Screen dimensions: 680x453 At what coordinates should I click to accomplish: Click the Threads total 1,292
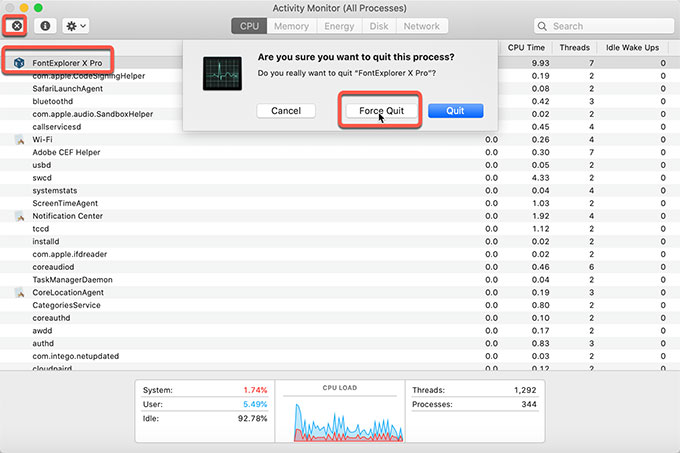(x=525, y=390)
